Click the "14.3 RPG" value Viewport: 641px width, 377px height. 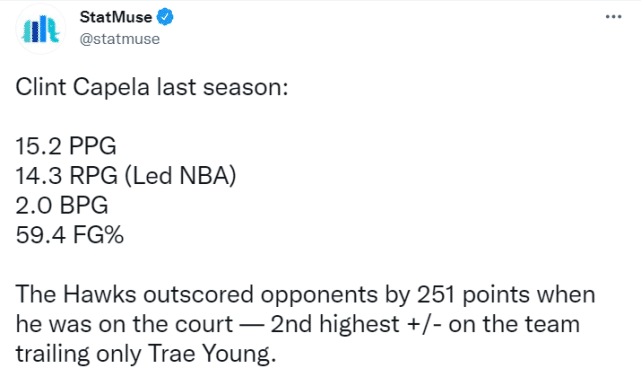(x=67, y=176)
